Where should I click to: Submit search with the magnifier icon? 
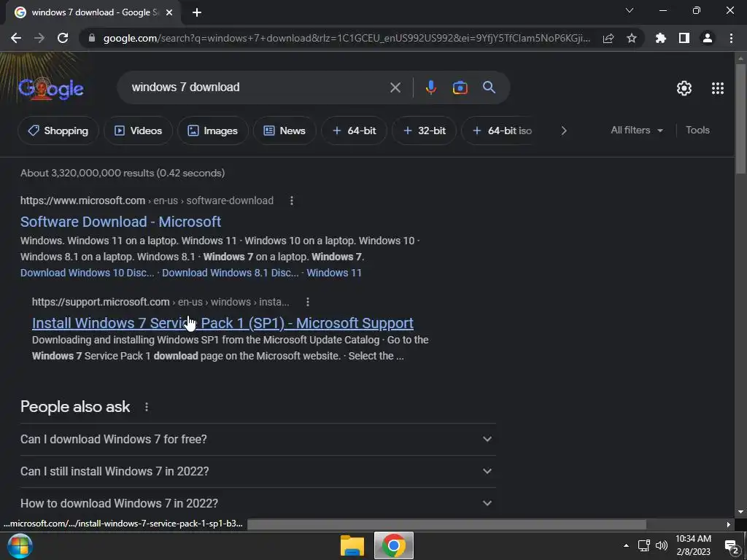pos(489,87)
